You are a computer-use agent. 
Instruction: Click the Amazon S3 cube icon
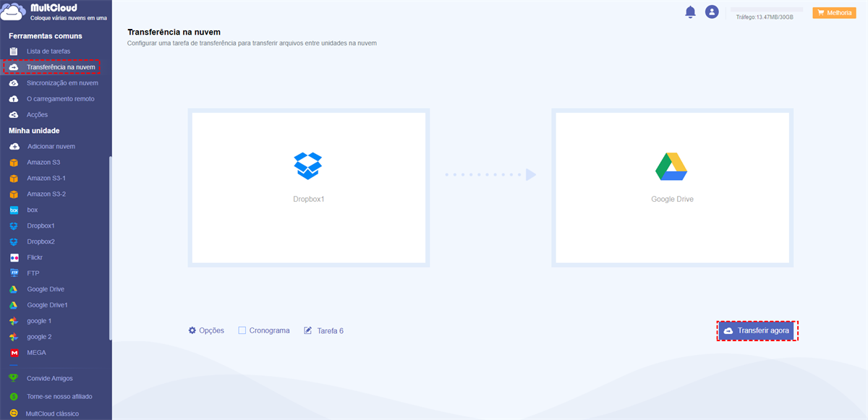(14, 163)
